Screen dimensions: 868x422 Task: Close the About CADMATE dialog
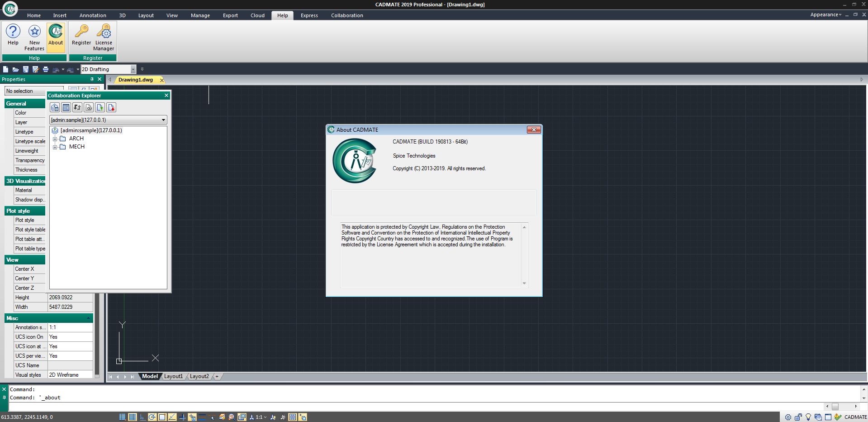point(534,130)
